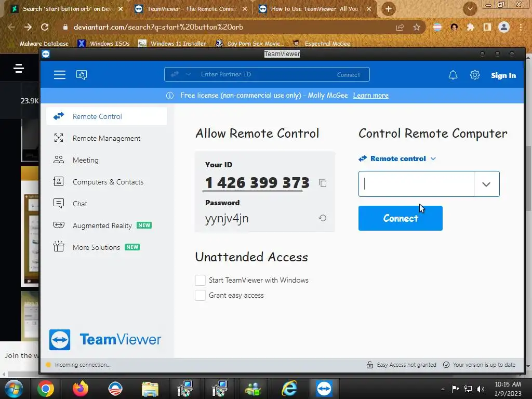
Task: Switch to the TeamViewer Remote Connectivity tab
Action: point(190,9)
